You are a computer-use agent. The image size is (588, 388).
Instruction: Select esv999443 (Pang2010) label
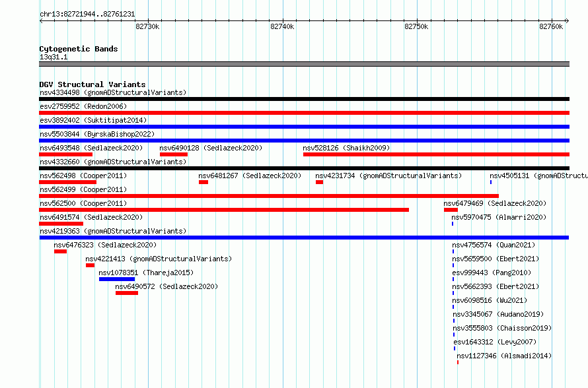492,273
